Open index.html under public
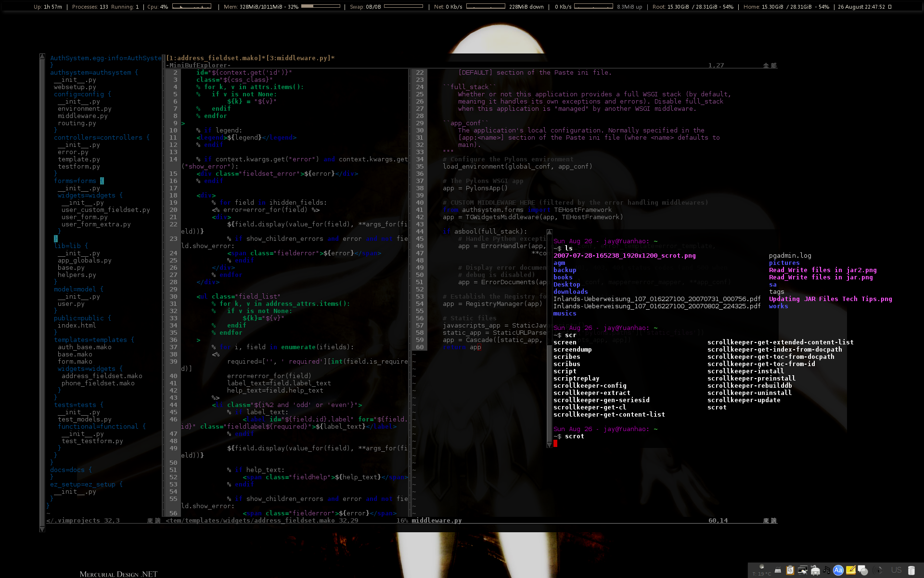The height and width of the screenshot is (578, 924). point(77,326)
